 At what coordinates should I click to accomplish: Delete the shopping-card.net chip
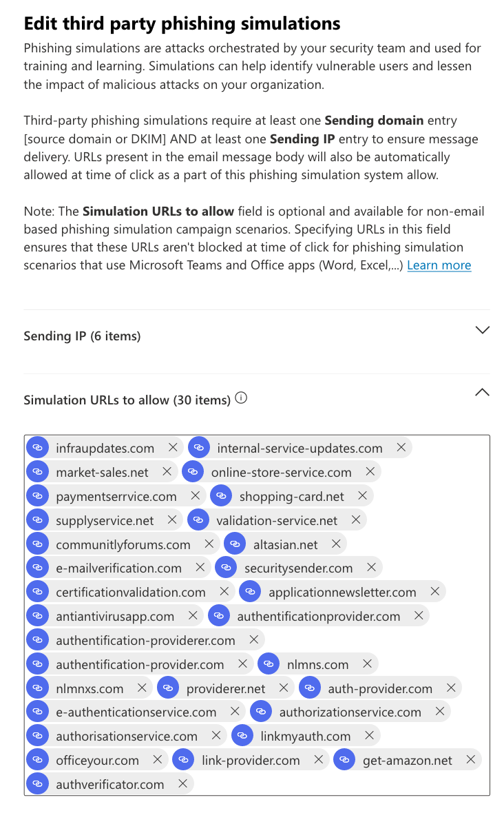coord(363,495)
